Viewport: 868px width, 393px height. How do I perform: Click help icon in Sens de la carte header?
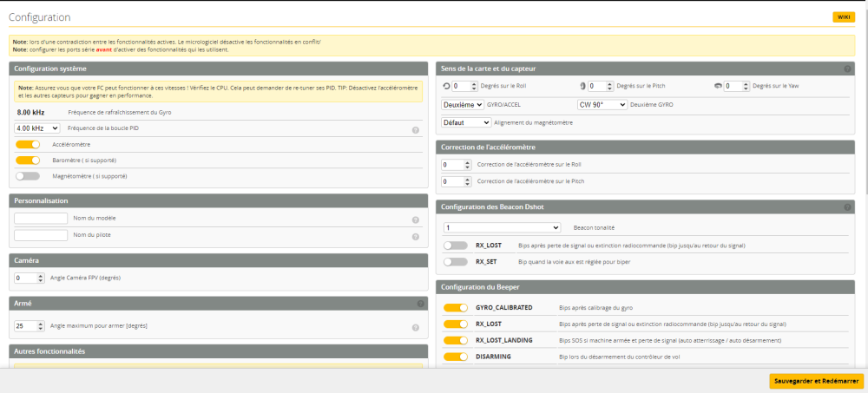coord(847,69)
